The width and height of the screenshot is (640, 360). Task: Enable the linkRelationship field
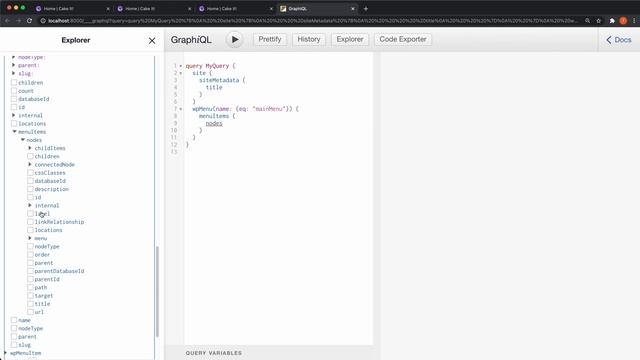[30, 222]
